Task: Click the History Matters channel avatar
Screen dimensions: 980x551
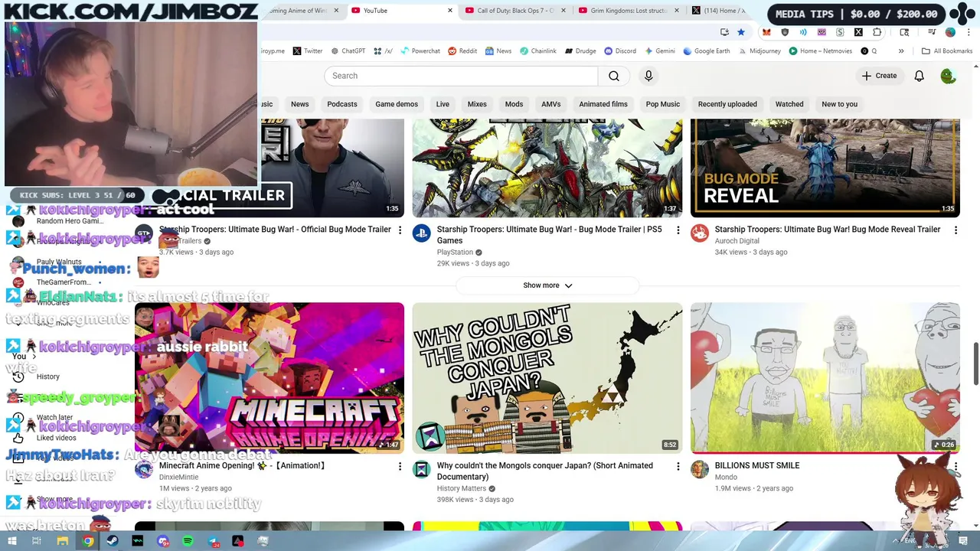Action: point(422,469)
